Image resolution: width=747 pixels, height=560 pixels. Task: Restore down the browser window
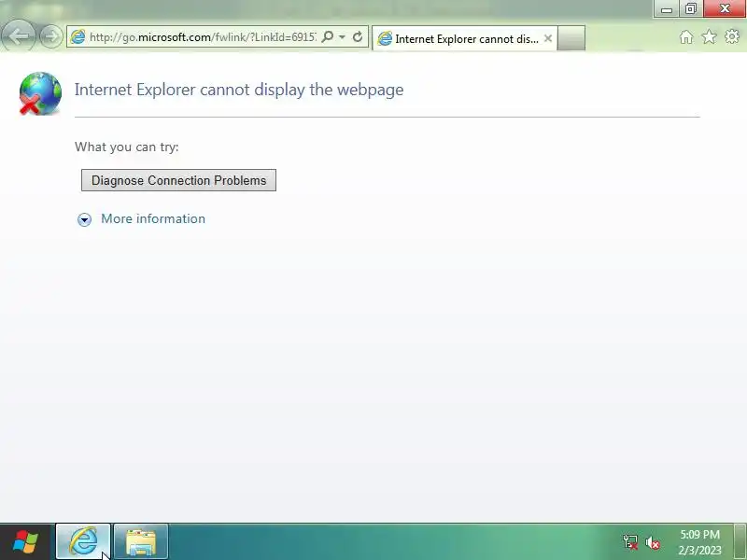[690, 8]
